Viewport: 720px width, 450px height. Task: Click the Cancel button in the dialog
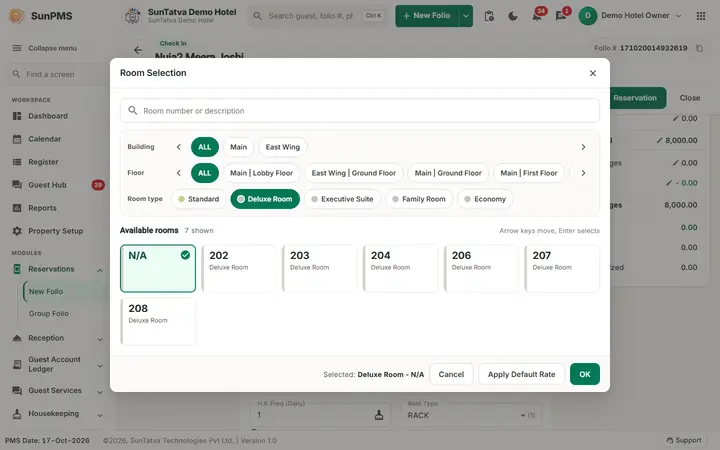pyautogui.click(x=451, y=374)
